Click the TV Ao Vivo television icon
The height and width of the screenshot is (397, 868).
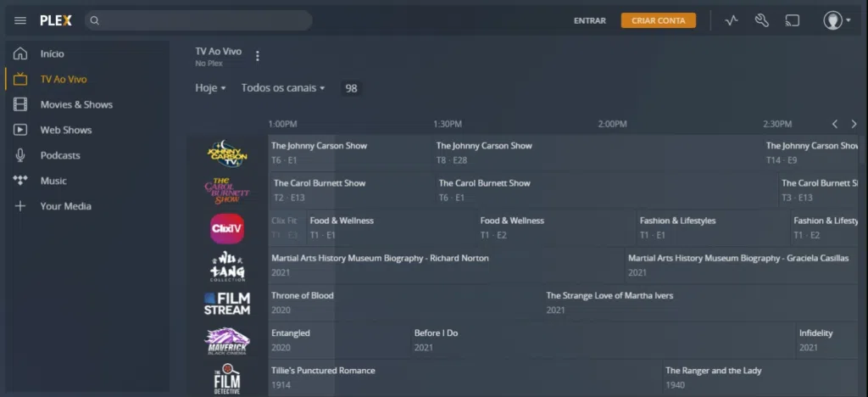coord(20,79)
